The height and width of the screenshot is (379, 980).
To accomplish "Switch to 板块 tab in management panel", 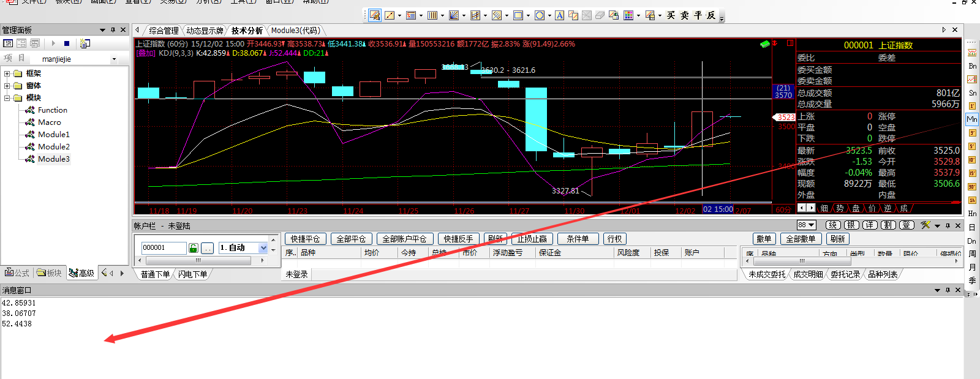I will [x=49, y=273].
